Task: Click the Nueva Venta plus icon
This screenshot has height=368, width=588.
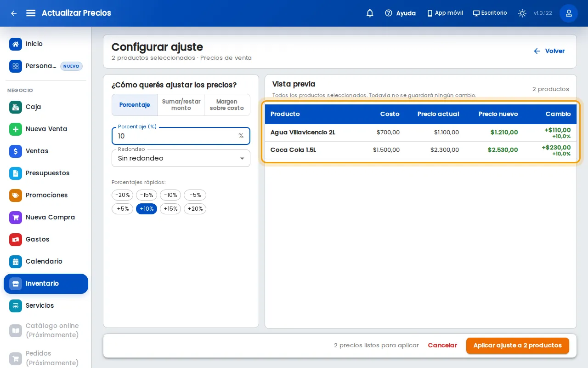Action: (x=16, y=129)
